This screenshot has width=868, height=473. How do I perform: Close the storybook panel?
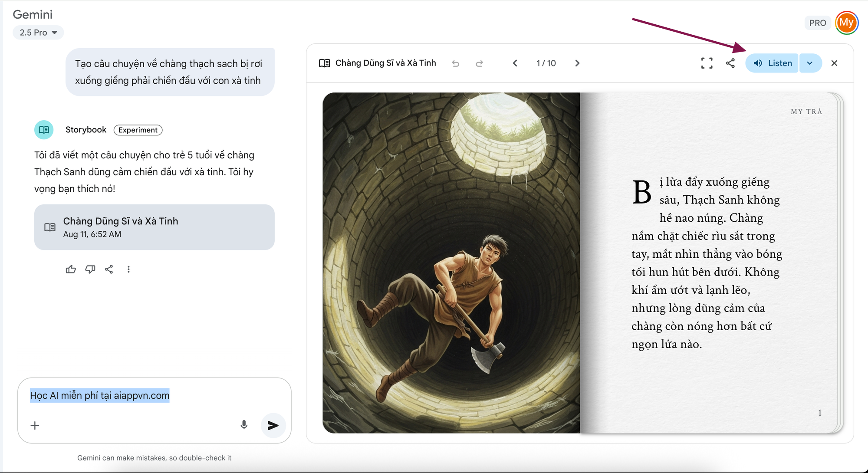834,63
